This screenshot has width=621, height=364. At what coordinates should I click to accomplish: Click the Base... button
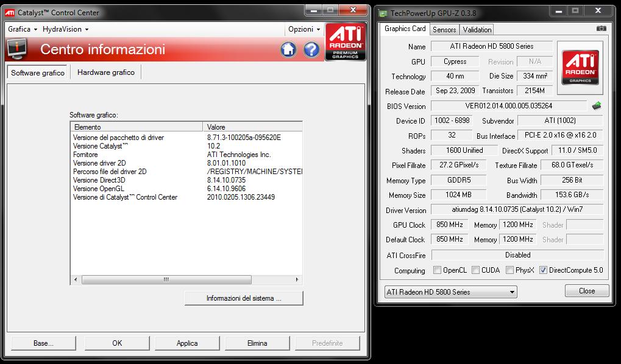(43, 343)
